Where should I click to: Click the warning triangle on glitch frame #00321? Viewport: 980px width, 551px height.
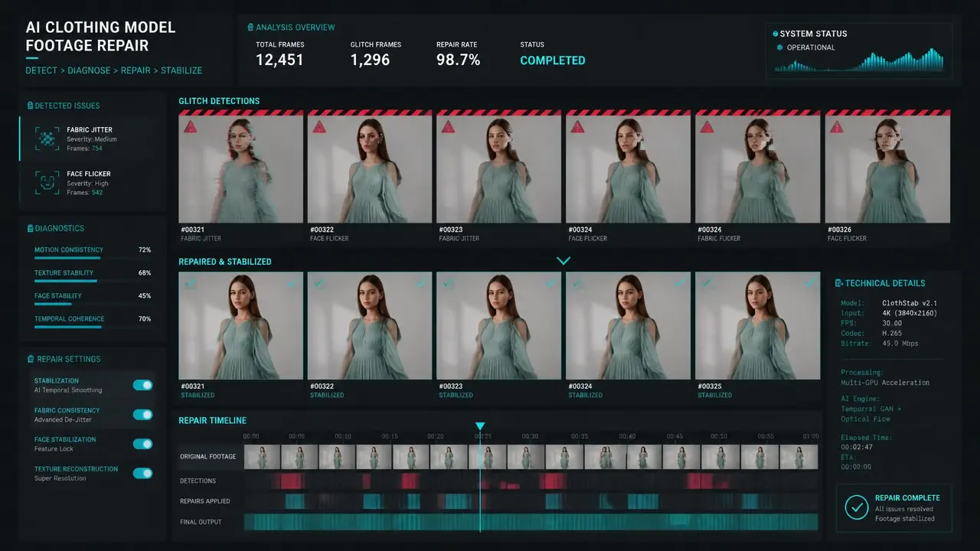coord(190,127)
